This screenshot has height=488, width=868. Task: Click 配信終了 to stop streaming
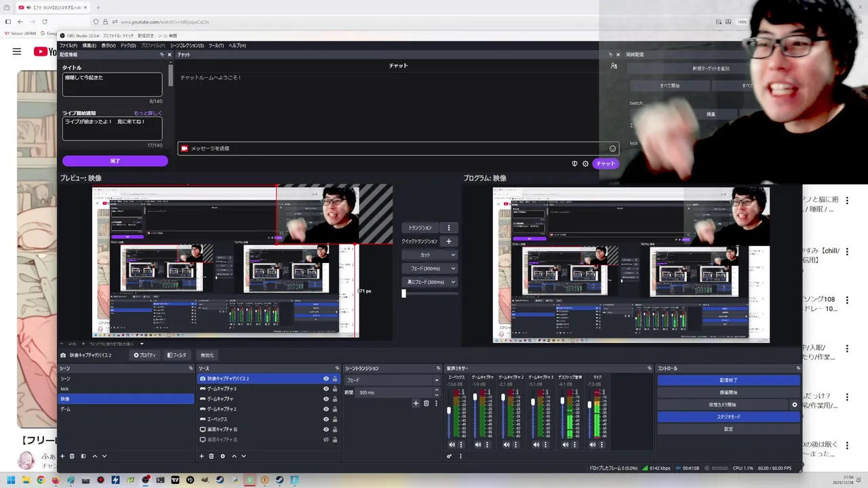[x=729, y=380]
